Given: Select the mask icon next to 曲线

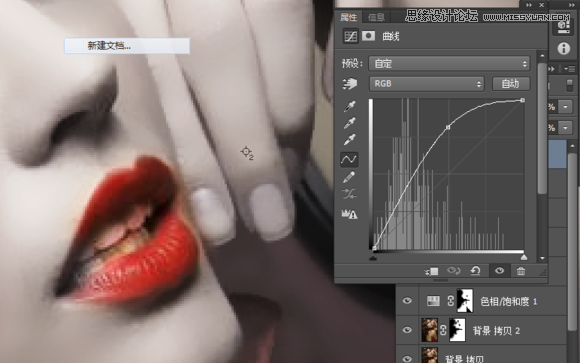Looking at the screenshot, I should (x=368, y=36).
